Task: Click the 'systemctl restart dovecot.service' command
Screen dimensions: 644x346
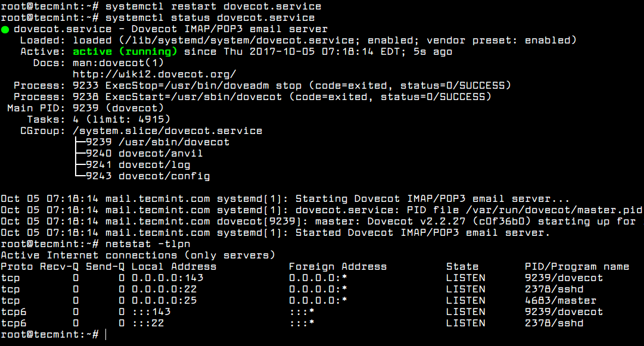Action: (x=213, y=7)
